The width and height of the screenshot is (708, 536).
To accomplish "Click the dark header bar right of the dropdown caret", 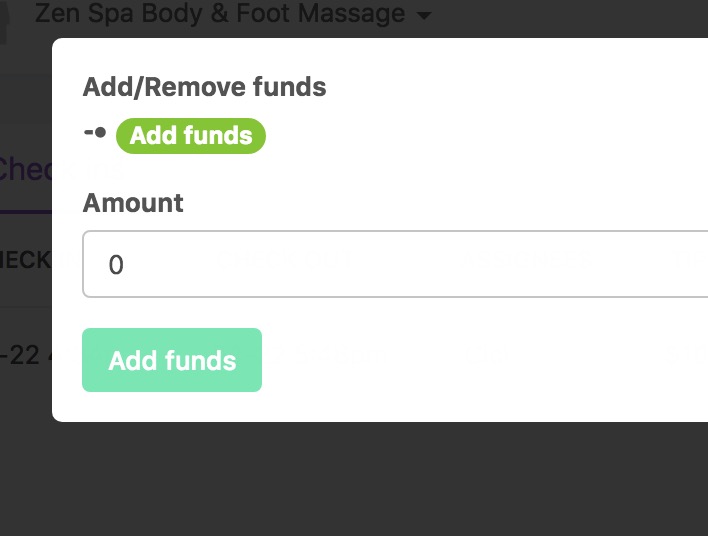I will coord(569,16).
